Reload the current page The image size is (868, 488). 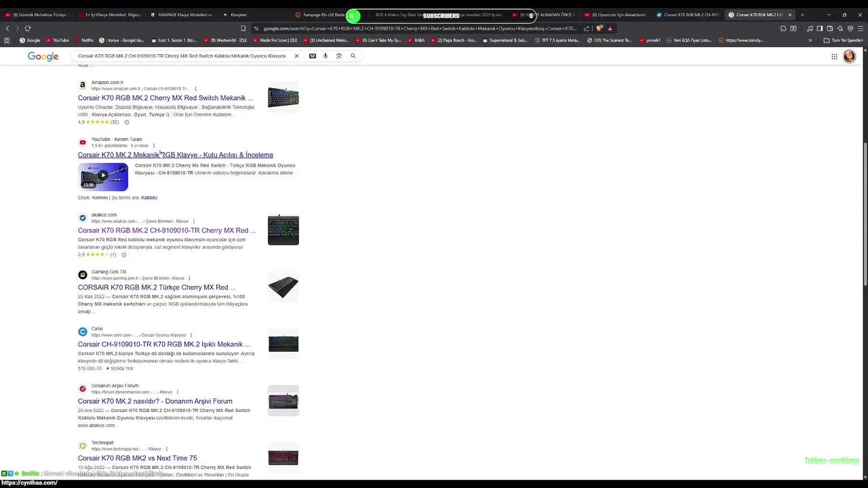pos(28,28)
